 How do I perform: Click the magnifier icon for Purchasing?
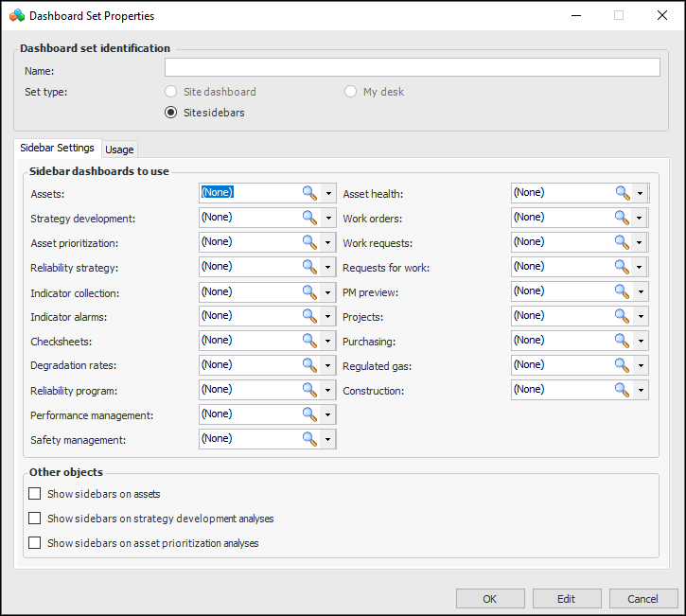622,340
